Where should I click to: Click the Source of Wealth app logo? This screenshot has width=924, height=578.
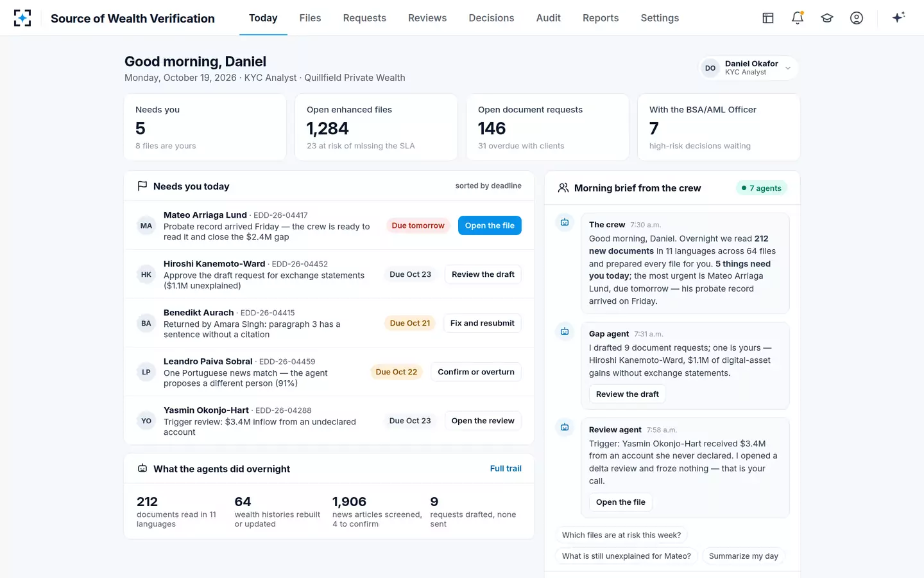tap(22, 18)
